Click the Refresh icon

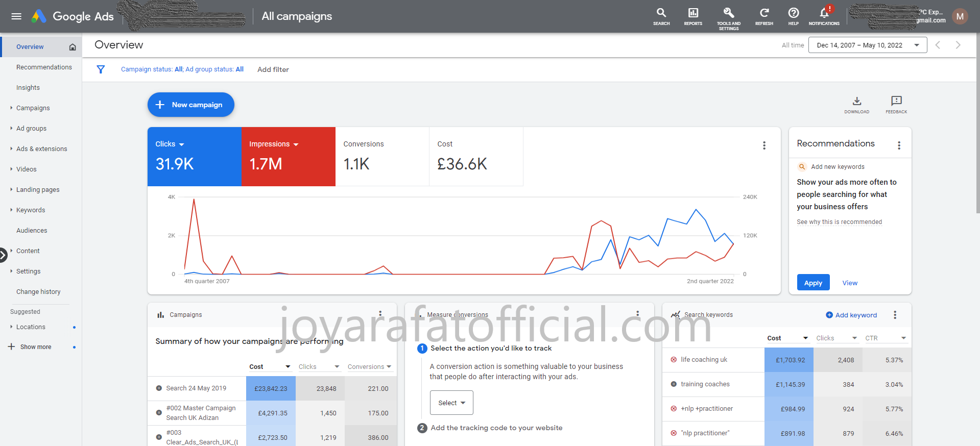(764, 16)
